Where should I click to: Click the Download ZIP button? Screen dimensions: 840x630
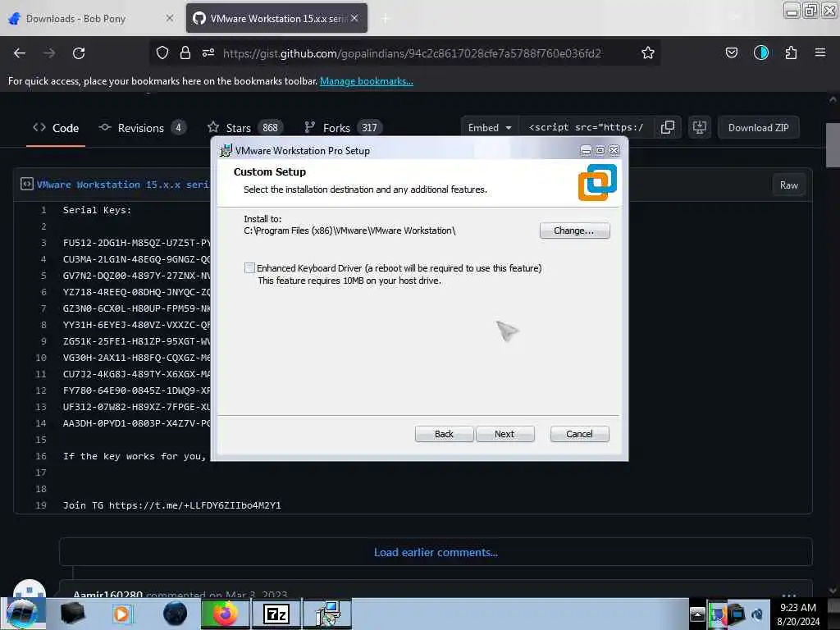(x=758, y=127)
